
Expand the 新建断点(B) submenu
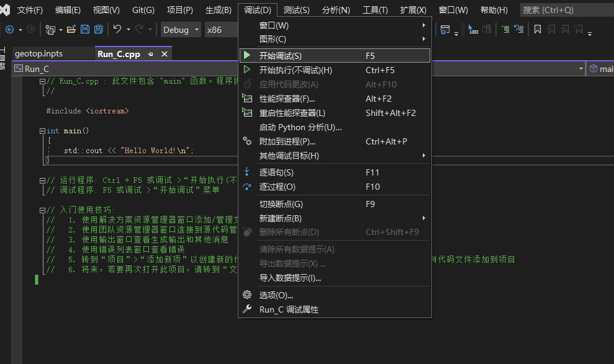(x=335, y=218)
